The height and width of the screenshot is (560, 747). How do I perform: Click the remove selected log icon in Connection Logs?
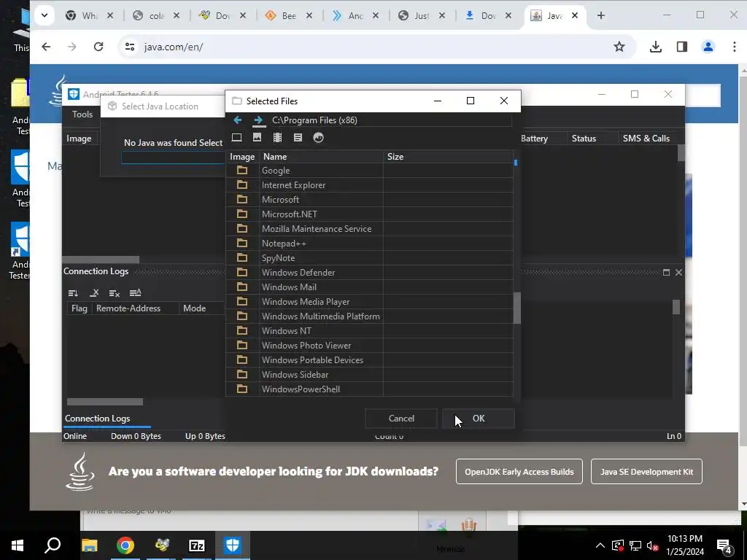tap(94, 293)
